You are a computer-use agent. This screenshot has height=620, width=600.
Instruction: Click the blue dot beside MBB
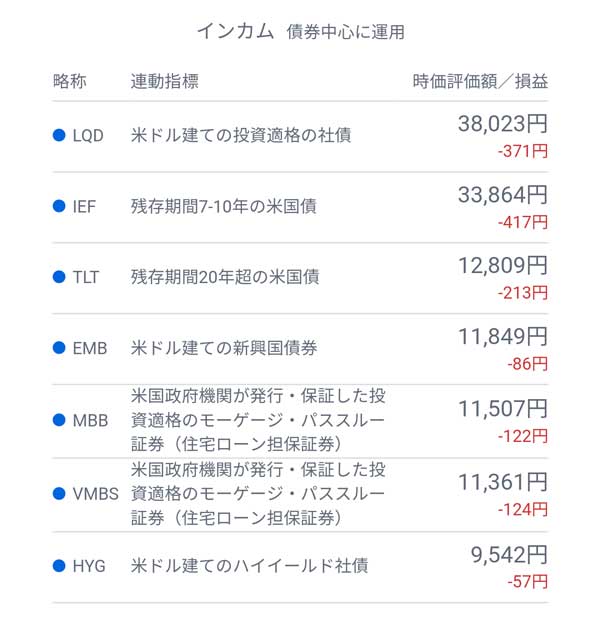click(58, 420)
